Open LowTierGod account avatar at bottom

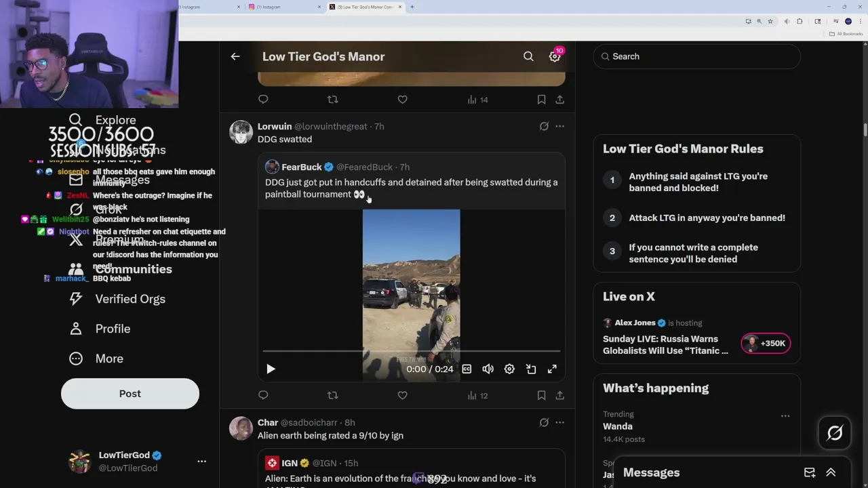pos(80,461)
